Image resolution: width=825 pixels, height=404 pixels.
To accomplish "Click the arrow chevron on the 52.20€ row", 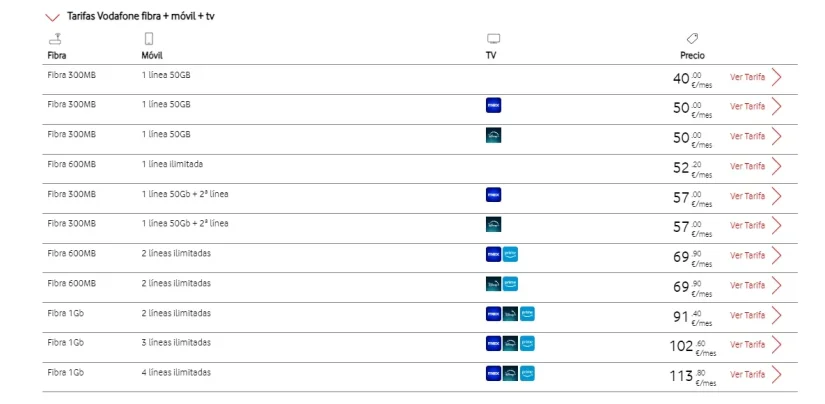I will (x=776, y=166).
